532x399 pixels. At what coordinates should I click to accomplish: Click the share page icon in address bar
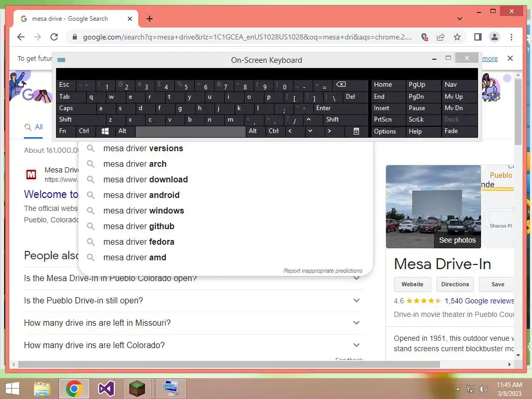click(441, 37)
